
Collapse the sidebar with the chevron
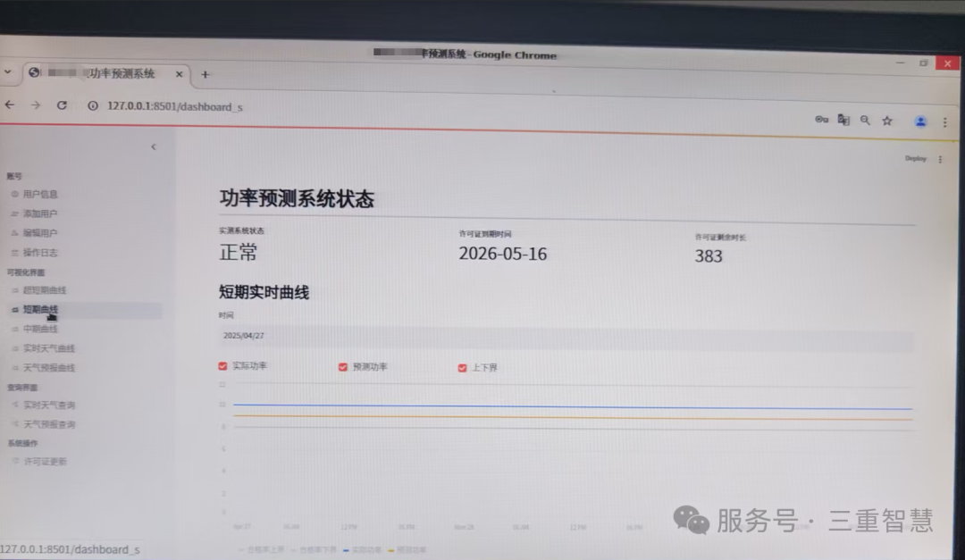(154, 146)
